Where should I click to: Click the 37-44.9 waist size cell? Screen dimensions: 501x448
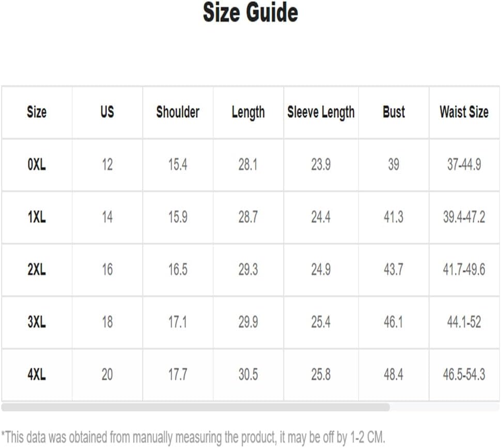click(464, 165)
